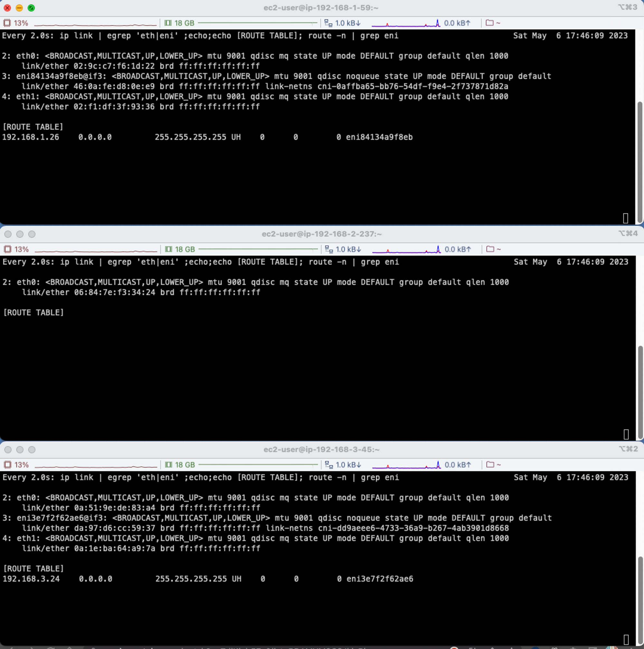
Task: Focus the ec2-user@ip-192-168-1-59 title bar
Action: tap(321, 8)
